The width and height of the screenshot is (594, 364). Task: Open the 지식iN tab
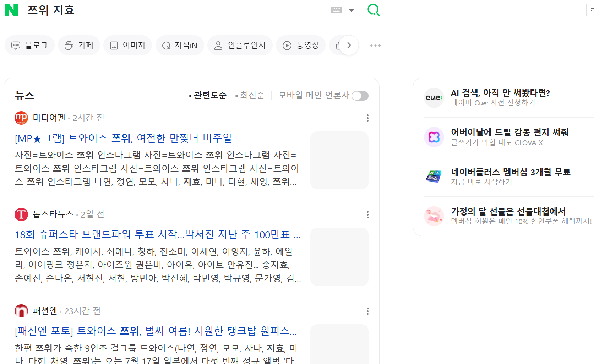pos(180,45)
